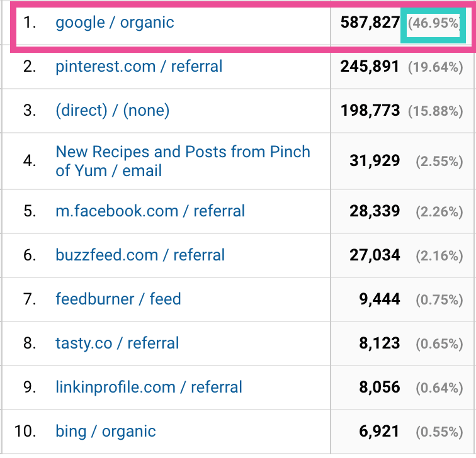Open the pinterest.com / referral link
476x458 pixels.
click(139, 67)
